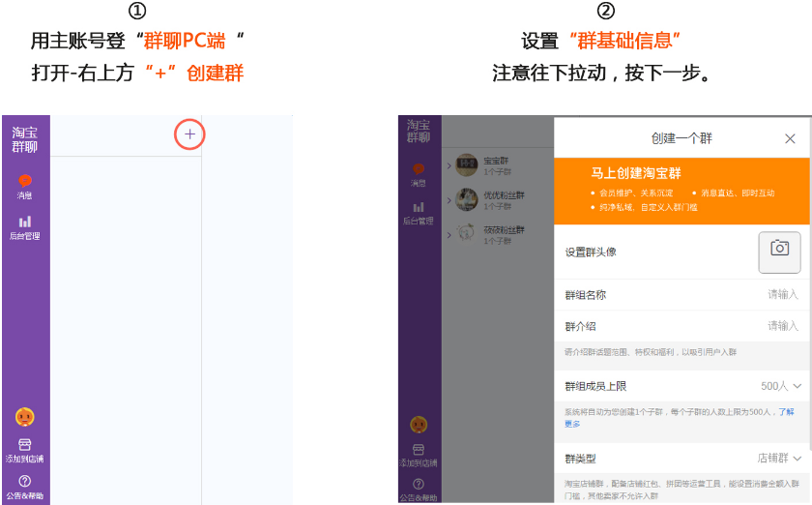The width and height of the screenshot is (812, 505).
Task: Click 淘宝群聊 logo in right window
Action: pos(419,132)
